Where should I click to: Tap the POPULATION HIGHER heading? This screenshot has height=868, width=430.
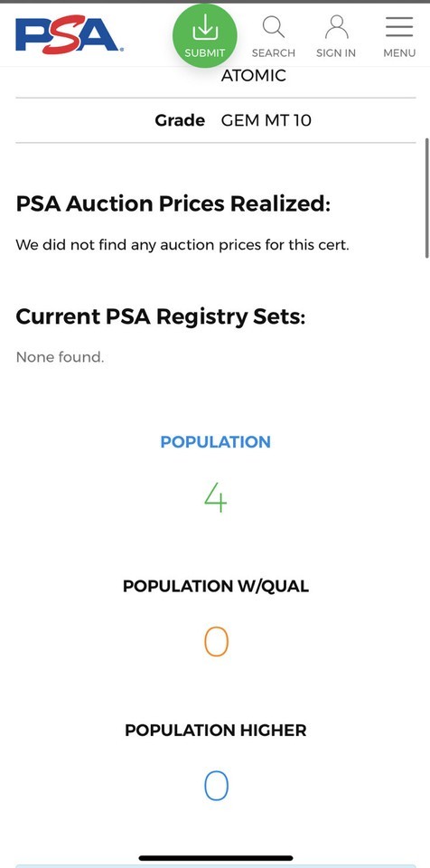click(x=216, y=731)
